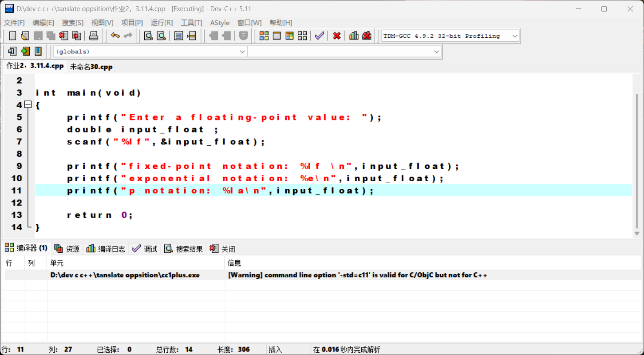
Task: Click the New file toolbar icon
Action: (x=12, y=36)
